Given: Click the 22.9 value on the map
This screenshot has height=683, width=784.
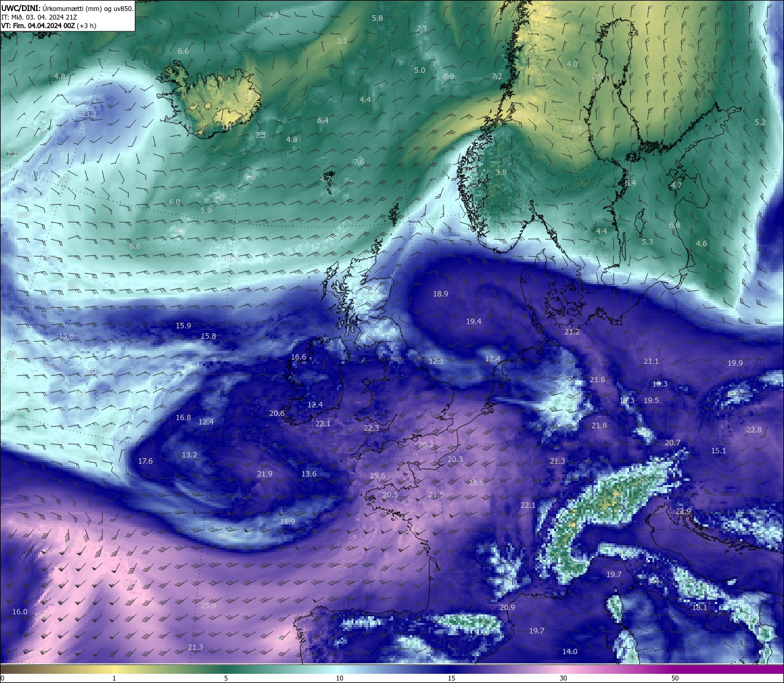Looking at the screenshot, I should (x=683, y=511).
